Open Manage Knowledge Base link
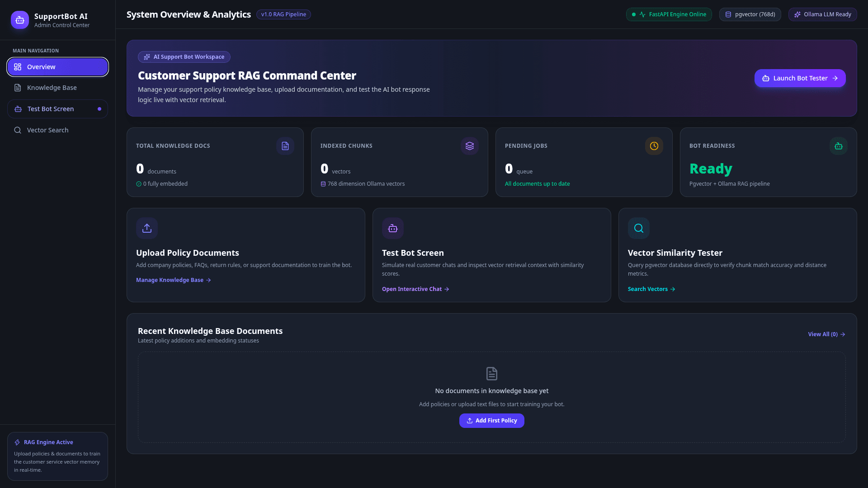Screen dimensions: 868x488 [174, 280]
